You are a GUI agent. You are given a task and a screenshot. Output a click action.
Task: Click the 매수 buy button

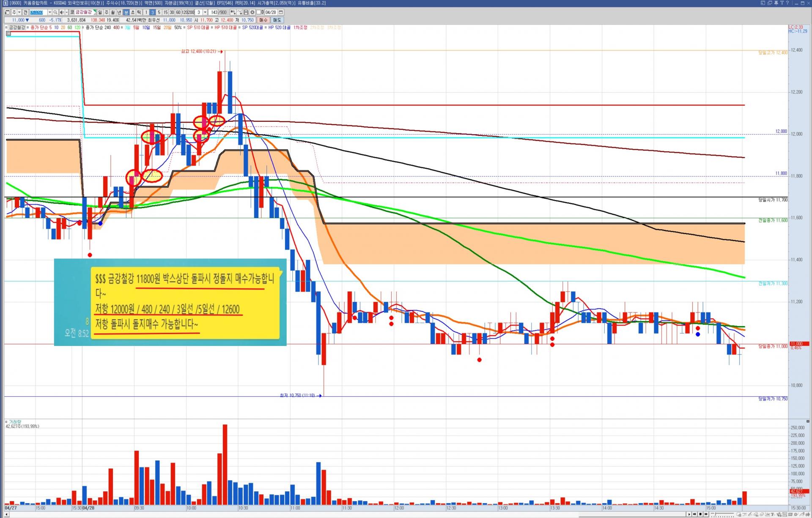[263, 20]
